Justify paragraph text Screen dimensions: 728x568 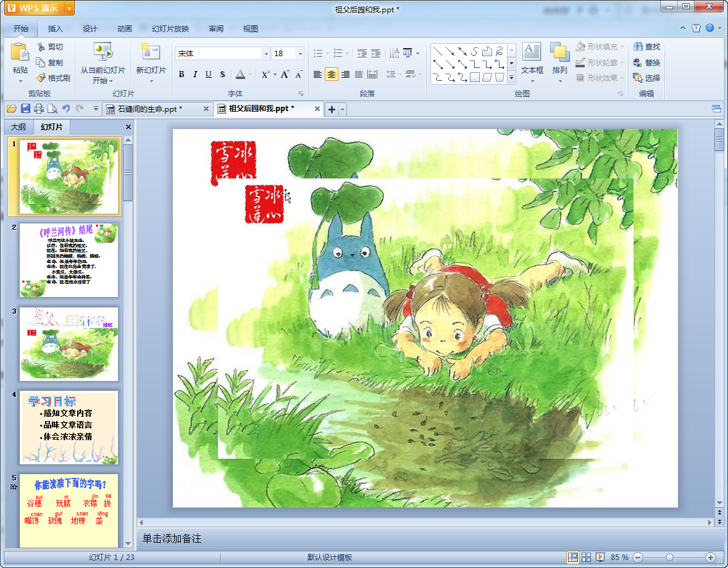click(359, 74)
